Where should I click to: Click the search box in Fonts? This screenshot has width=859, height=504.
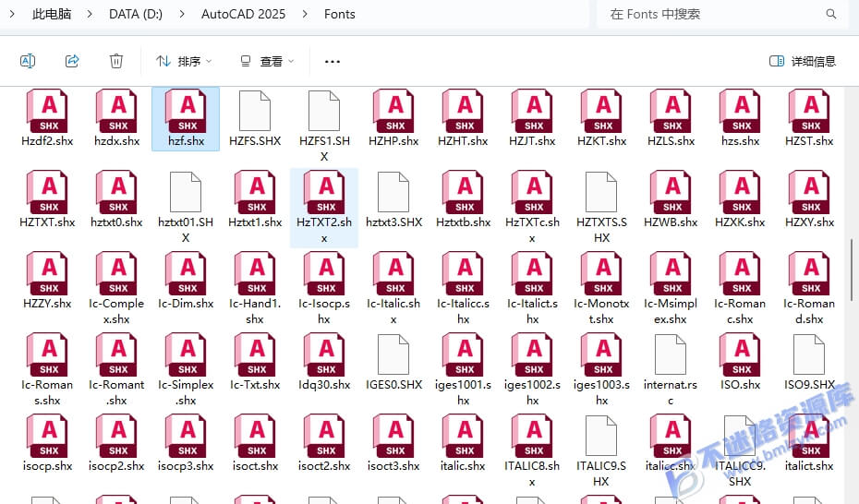tap(724, 14)
